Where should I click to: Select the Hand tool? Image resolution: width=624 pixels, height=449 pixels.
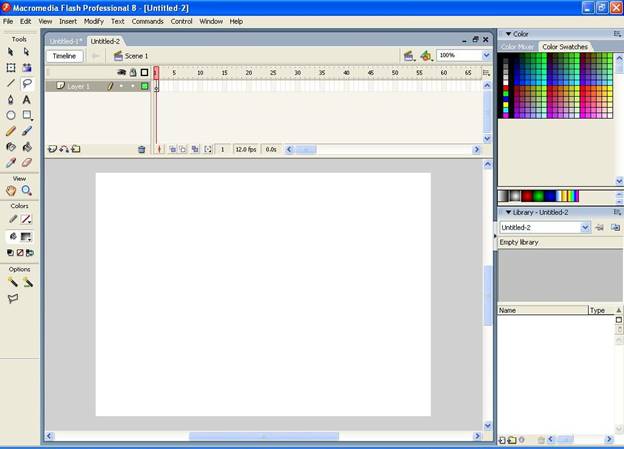pyautogui.click(x=11, y=190)
